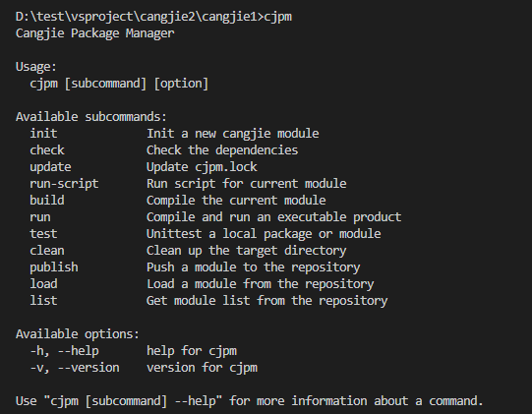Click 'Compile and run an executable product' text

pos(273,217)
